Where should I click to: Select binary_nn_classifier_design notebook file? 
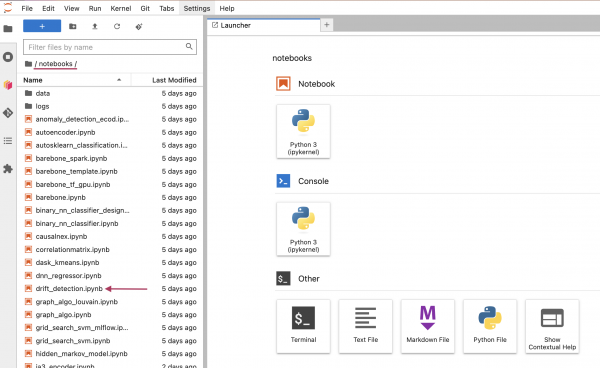[x=110, y=210]
